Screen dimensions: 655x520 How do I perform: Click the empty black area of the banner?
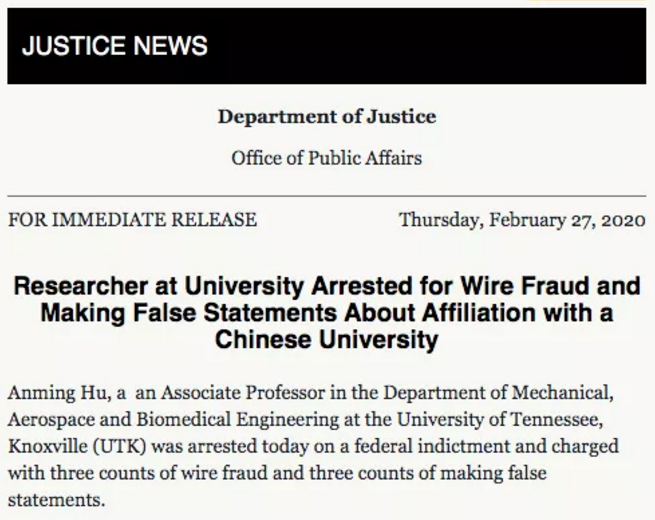click(x=450, y=46)
